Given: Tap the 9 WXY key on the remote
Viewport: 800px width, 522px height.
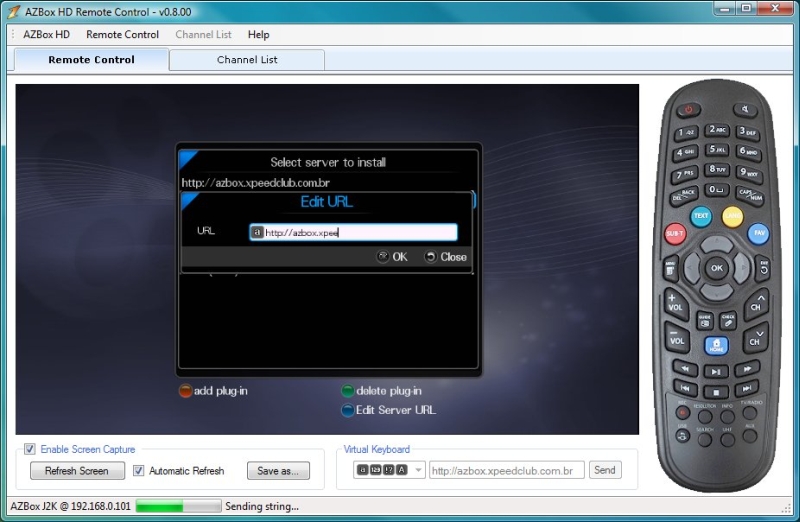Looking at the screenshot, I should pos(749,173).
